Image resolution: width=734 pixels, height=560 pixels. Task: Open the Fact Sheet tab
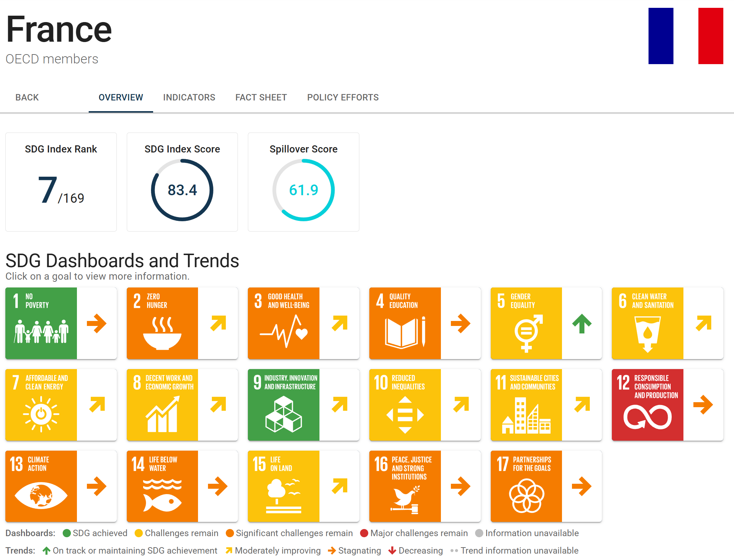point(261,97)
